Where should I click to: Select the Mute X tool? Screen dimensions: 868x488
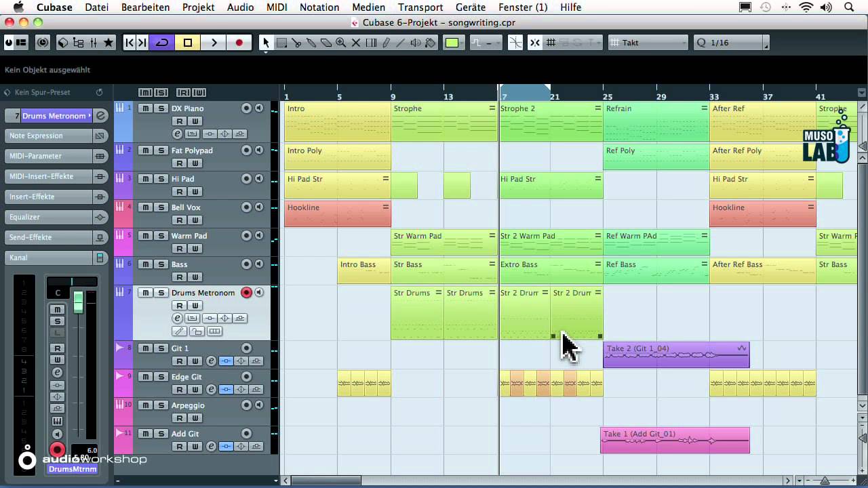pyautogui.click(x=356, y=43)
